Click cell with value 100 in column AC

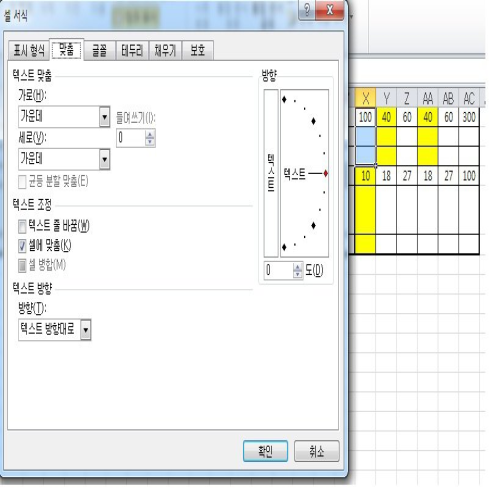pyautogui.click(x=469, y=176)
